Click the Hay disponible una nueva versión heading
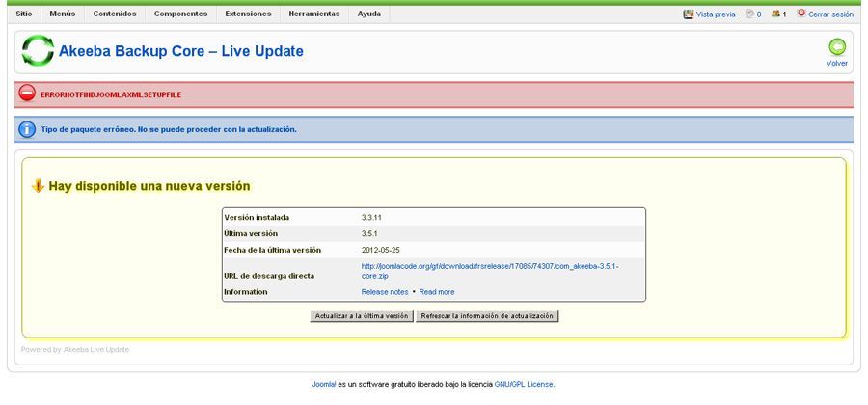The height and width of the screenshot is (405, 868). pos(149,186)
